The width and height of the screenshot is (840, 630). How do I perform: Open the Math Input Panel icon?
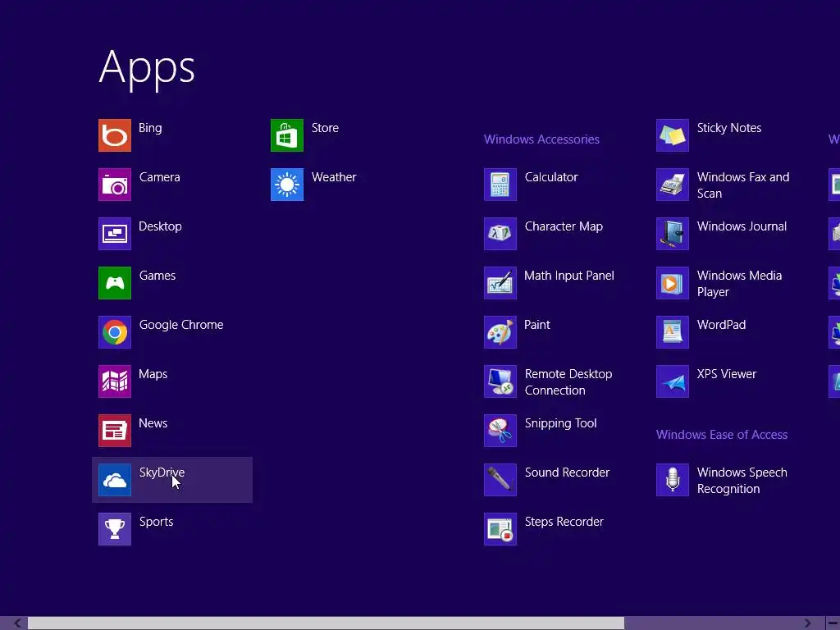pos(500,283)
